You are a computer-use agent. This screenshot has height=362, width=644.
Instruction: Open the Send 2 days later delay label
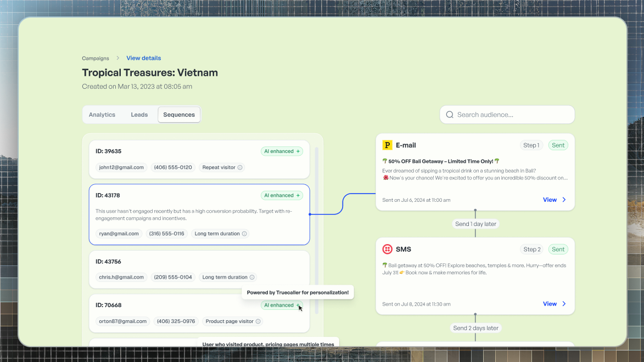tap(475, 327)
